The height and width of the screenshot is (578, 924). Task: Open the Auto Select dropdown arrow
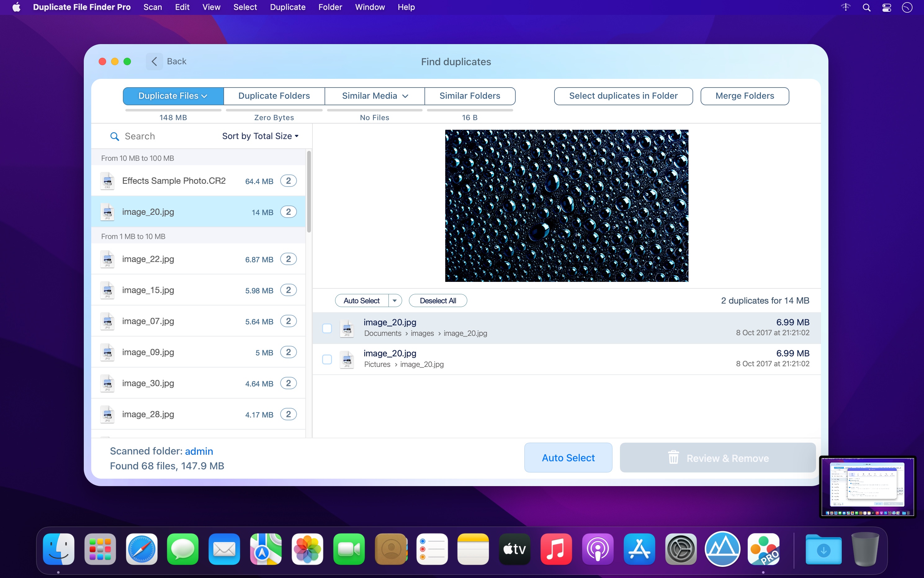point(395,301)
